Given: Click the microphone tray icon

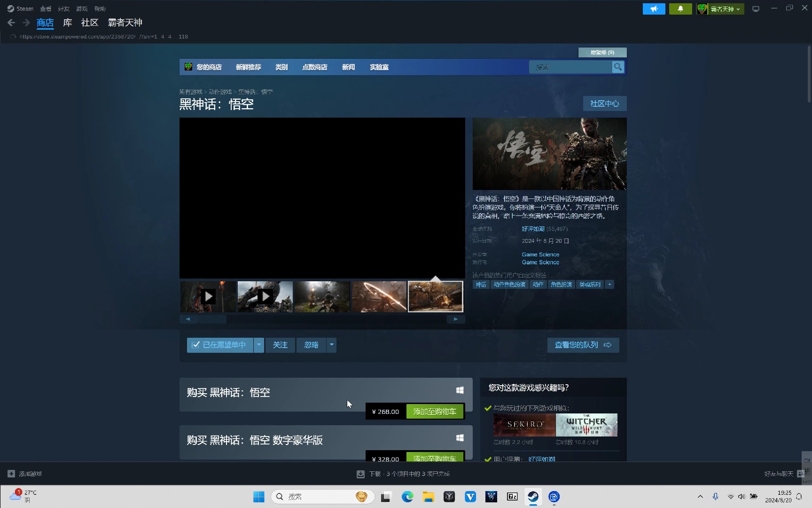Looking at the screenshot, I should point(715,497).
